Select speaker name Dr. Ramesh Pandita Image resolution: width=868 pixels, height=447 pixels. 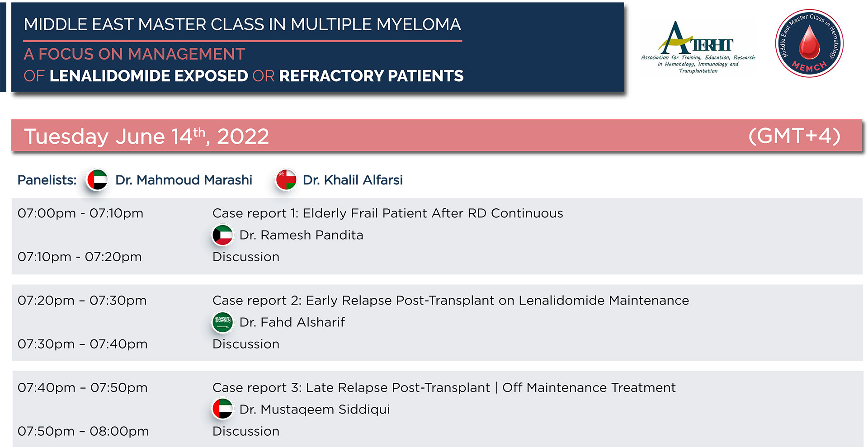(x=302, y=235)
